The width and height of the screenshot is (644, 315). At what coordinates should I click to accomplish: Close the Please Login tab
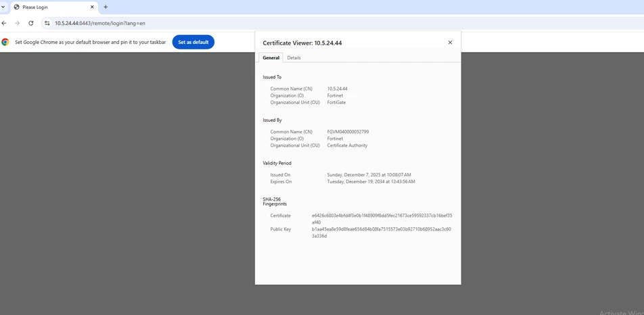pyautogui.click(x=93, y=7)
